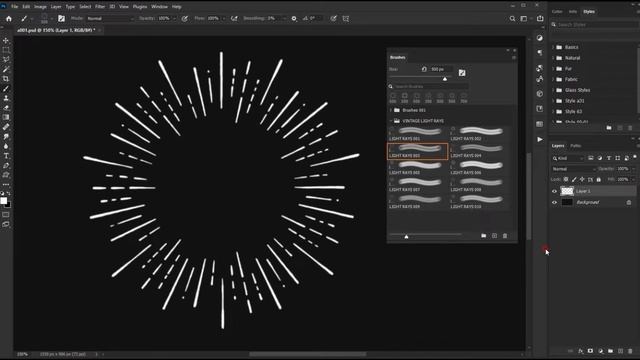Select the LIGHT RAYS 008 brush
This screenshot has height=360, width=640.
click(479, 185)
